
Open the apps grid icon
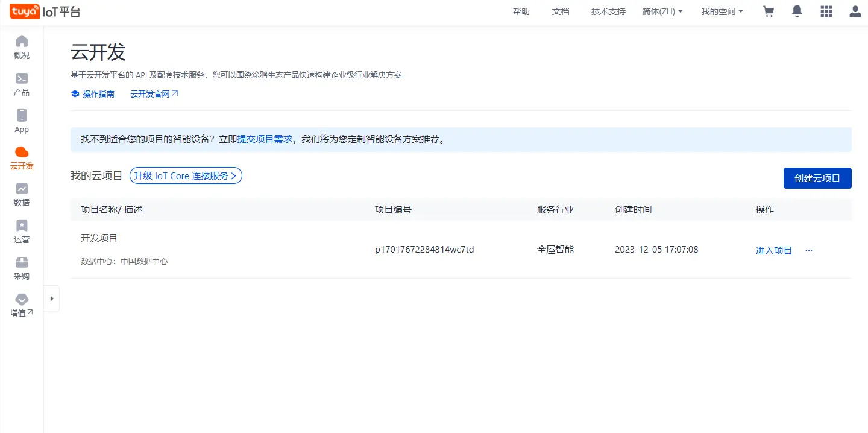(826, 11)
